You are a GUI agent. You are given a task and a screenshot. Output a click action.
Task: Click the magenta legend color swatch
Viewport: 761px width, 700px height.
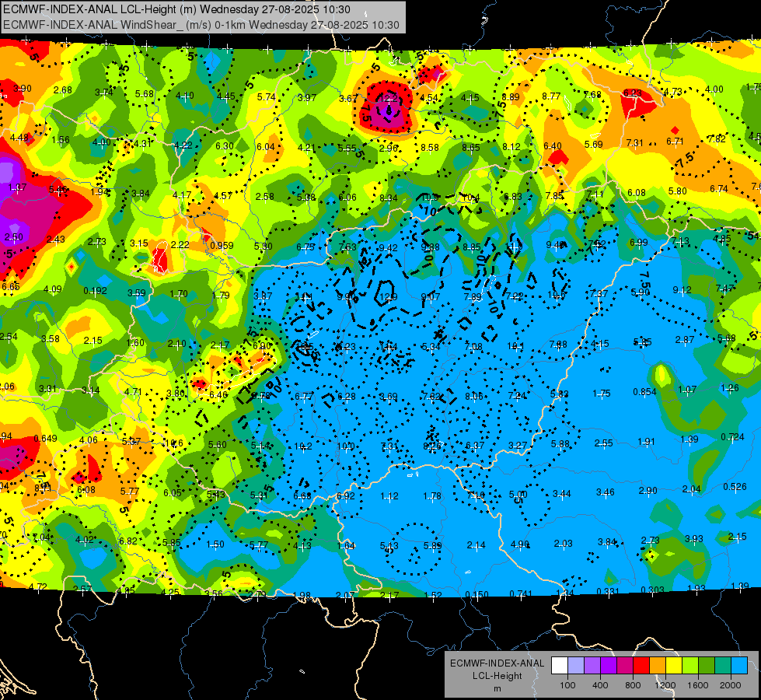[625, 666]
